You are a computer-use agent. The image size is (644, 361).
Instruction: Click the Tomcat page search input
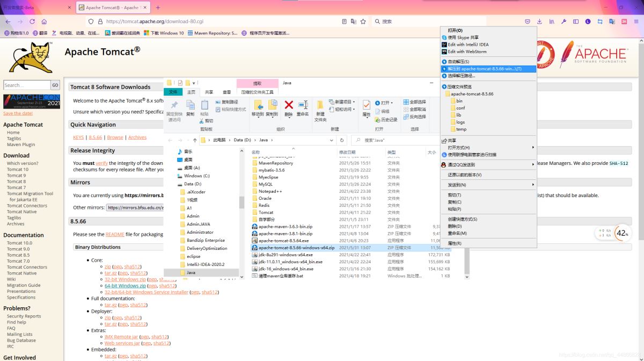(27, 85)
